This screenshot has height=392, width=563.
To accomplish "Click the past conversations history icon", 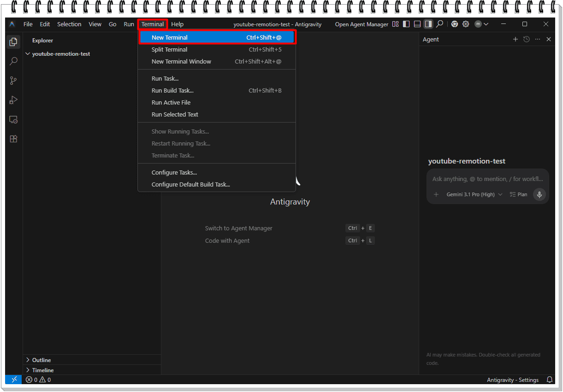I will coord(527,39).
